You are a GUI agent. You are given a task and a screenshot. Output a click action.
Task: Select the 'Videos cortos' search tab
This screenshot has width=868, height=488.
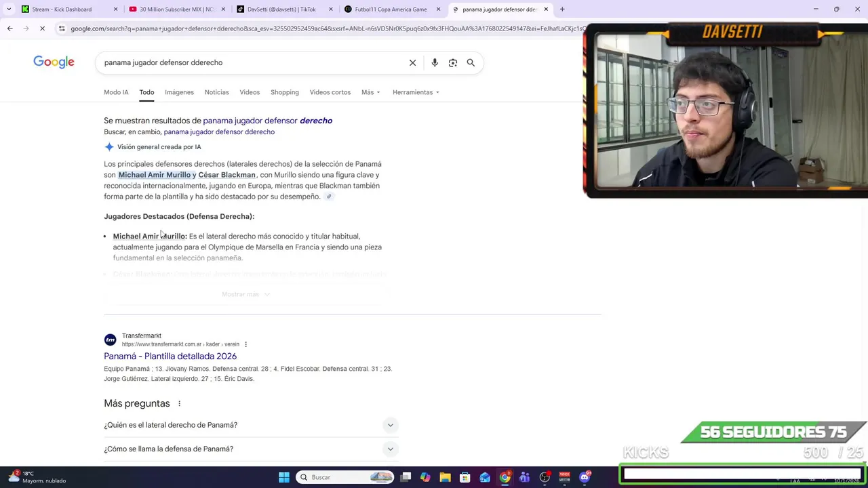pyautogui.click(x=330, y=92)
